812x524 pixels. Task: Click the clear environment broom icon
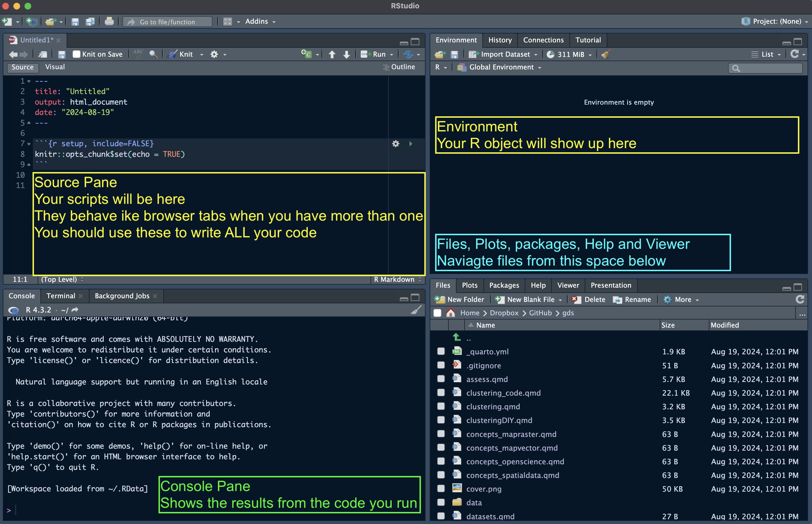point(605,54)
